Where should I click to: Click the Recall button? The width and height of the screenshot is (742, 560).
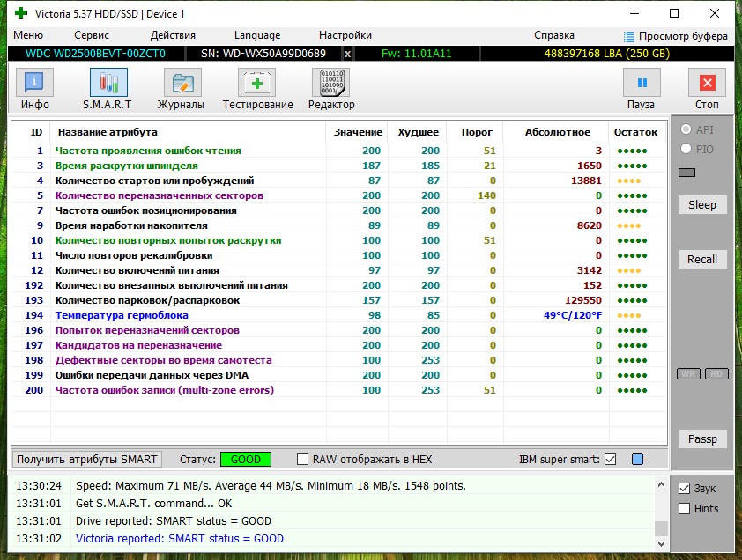pos(702,259)
